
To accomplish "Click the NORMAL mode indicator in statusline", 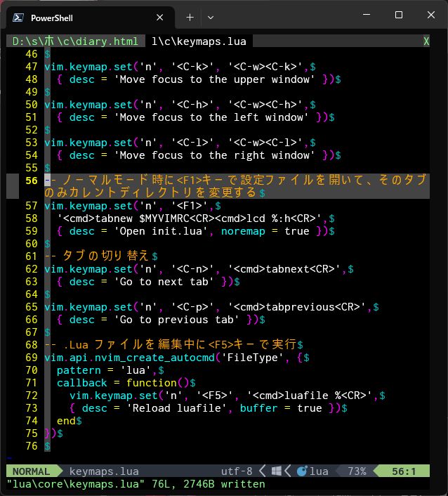I will tap(31, 471).
